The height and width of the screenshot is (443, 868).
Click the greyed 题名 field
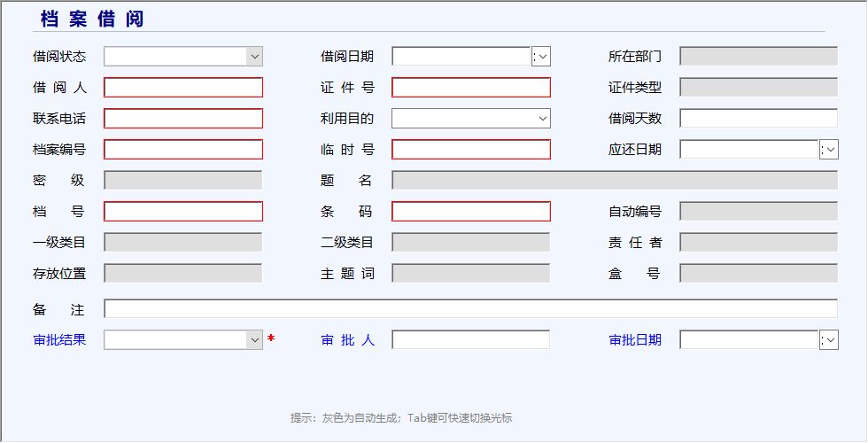tap(615, 180)
